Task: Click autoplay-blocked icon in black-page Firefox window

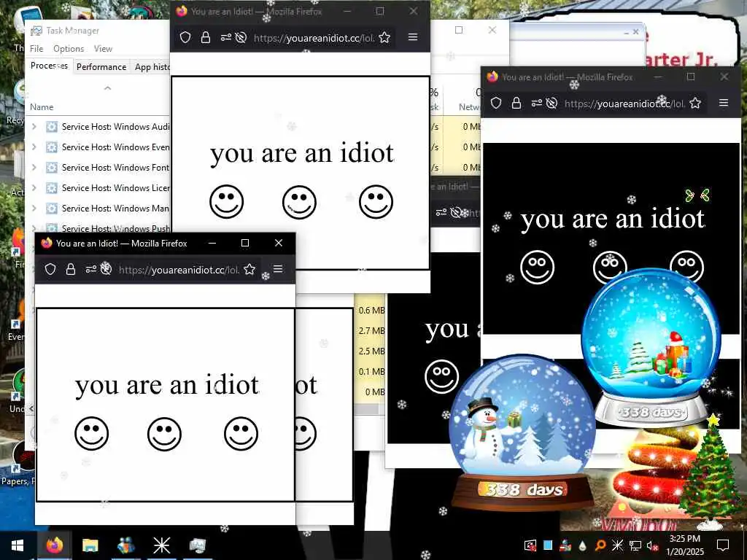Action: (551, 103)
